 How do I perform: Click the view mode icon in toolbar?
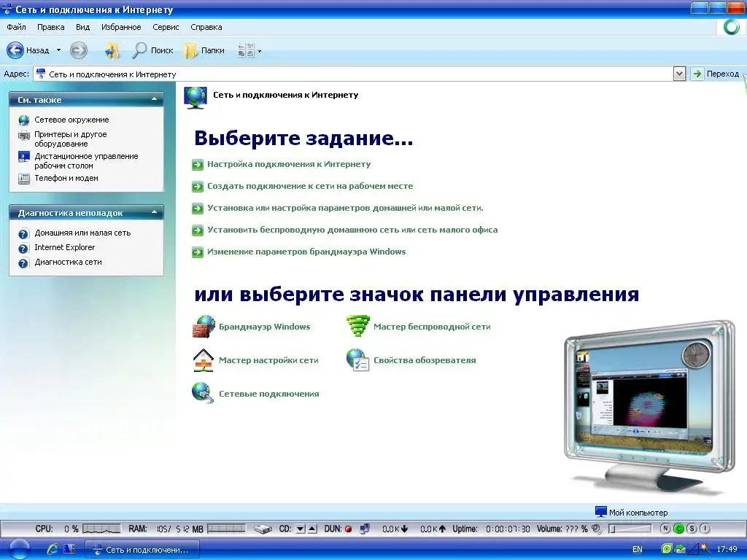coord(246,50)
